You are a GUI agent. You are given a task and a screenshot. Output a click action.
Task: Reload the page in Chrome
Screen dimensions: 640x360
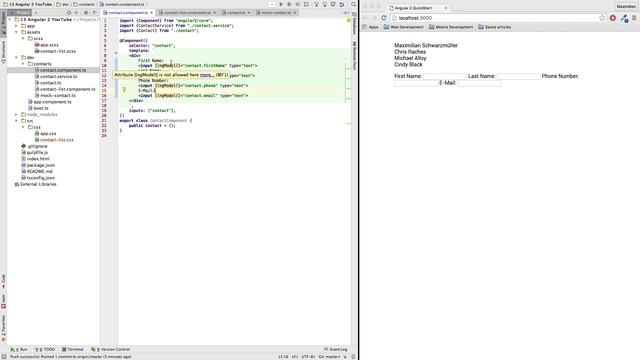(384, 18)
